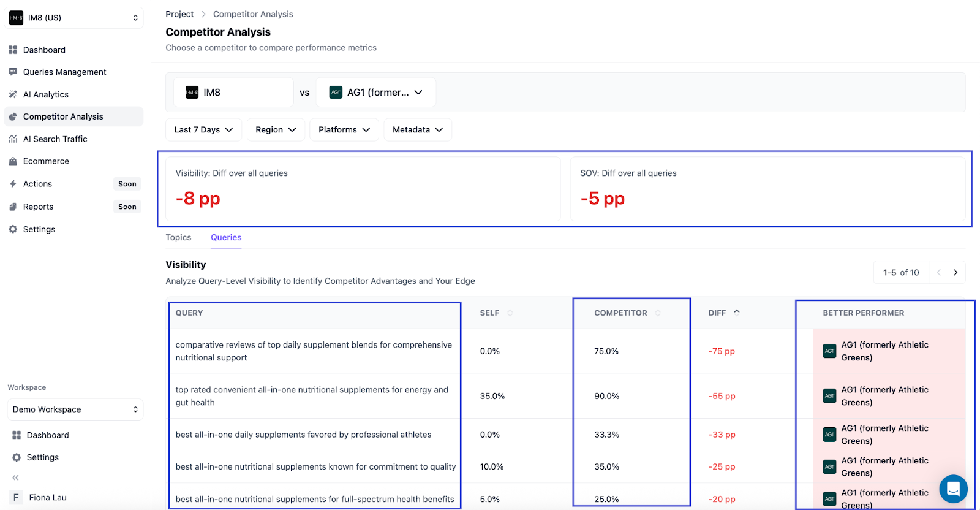This screenshot has height=510, width=980.
Task: Go to next page of queries
Action: point(955,273)
